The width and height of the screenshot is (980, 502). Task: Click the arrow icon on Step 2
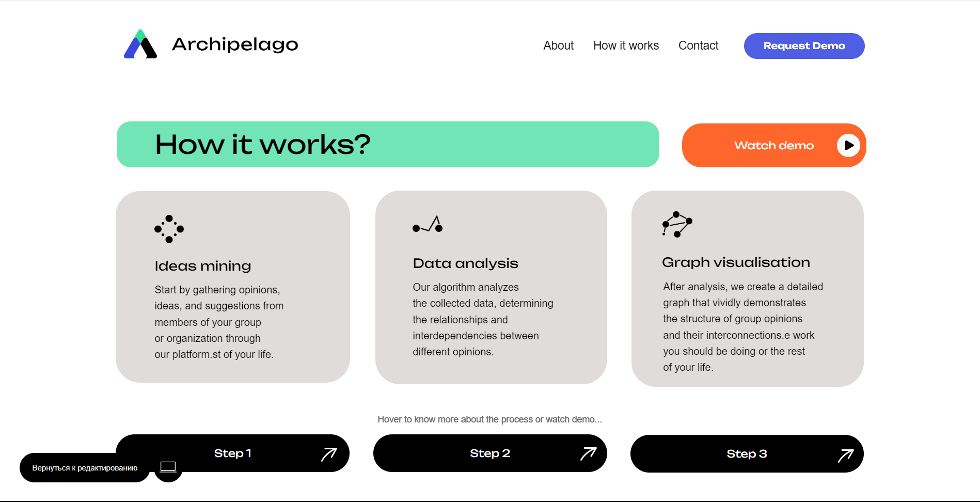588,453
